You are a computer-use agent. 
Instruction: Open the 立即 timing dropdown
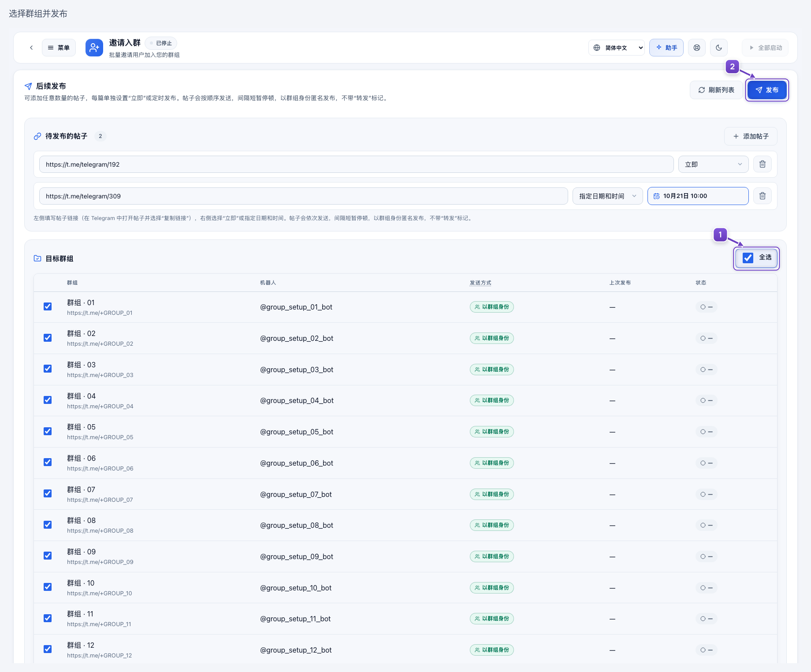[713, 164]
